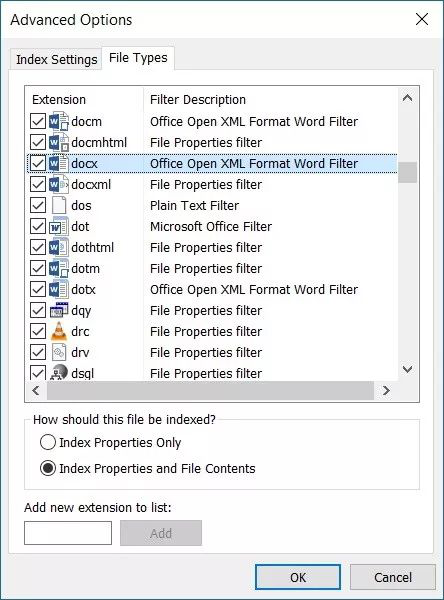
Task: Click the list's scroll up arrow
Action: point(408,98)
